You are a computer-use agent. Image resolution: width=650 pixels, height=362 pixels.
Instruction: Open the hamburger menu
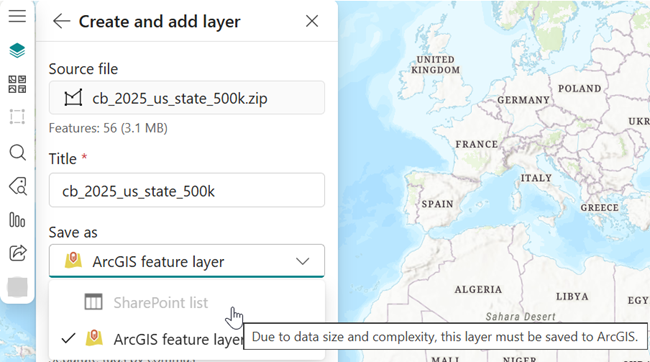[x=17, y=16]
